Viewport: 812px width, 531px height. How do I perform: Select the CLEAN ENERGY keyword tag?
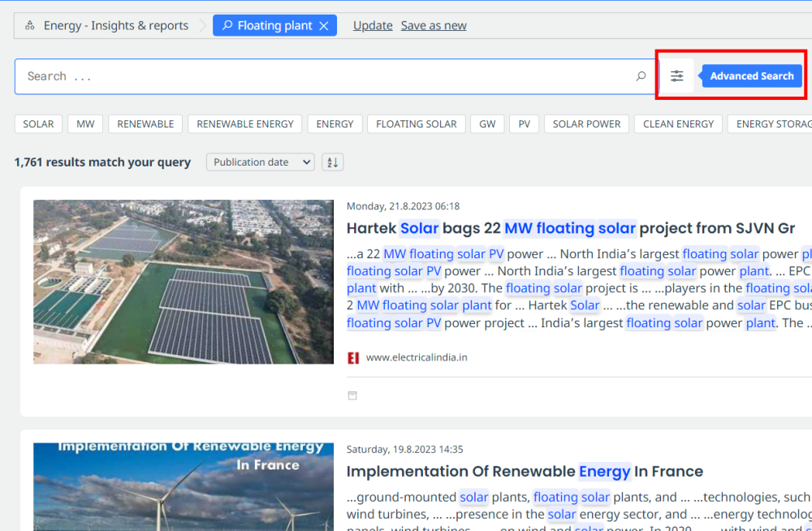click(678, 123)
